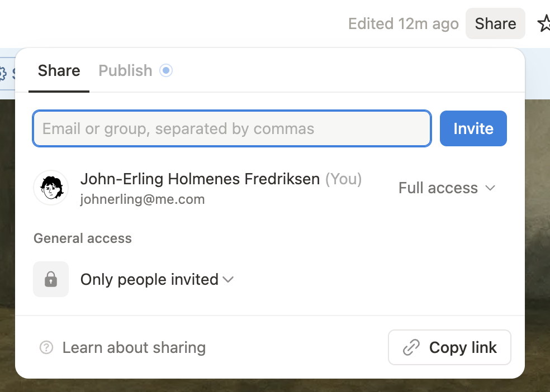Click the question mark help icon
The image size is (550, 392).
pyautogui.click(x=46, y=348)
